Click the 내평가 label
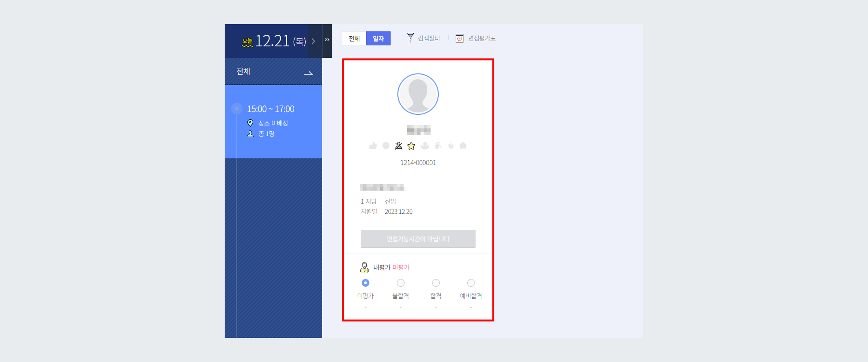 (382, 267)
